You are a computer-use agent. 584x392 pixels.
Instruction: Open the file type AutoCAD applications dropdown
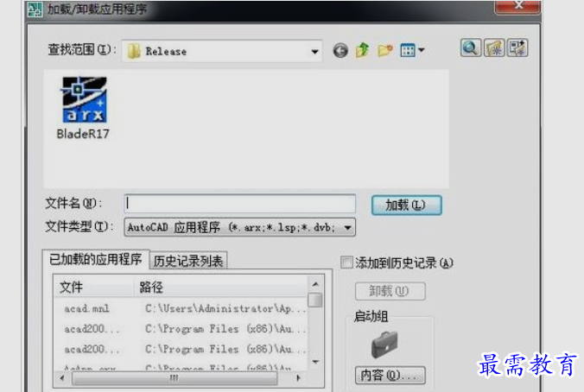point(240,227)
